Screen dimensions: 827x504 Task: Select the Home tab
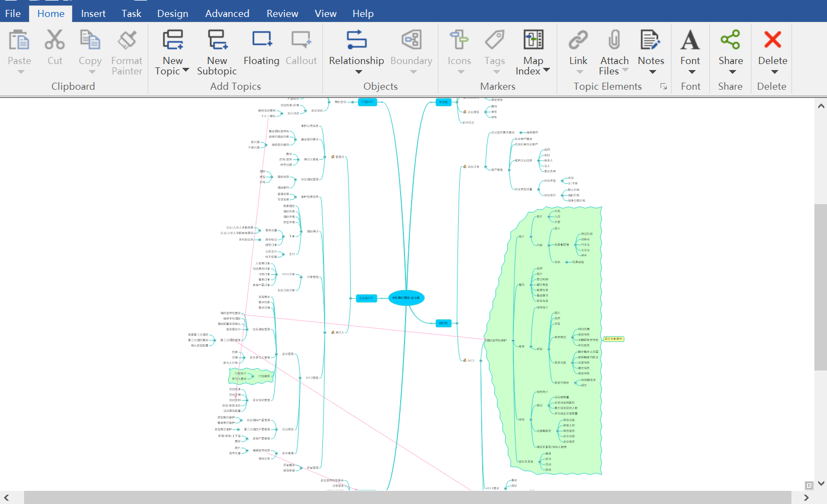coord(51,14)
